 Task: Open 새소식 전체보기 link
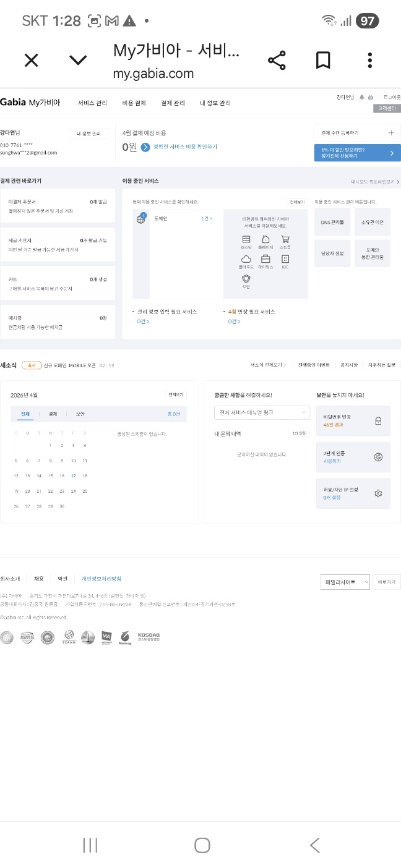268,365
